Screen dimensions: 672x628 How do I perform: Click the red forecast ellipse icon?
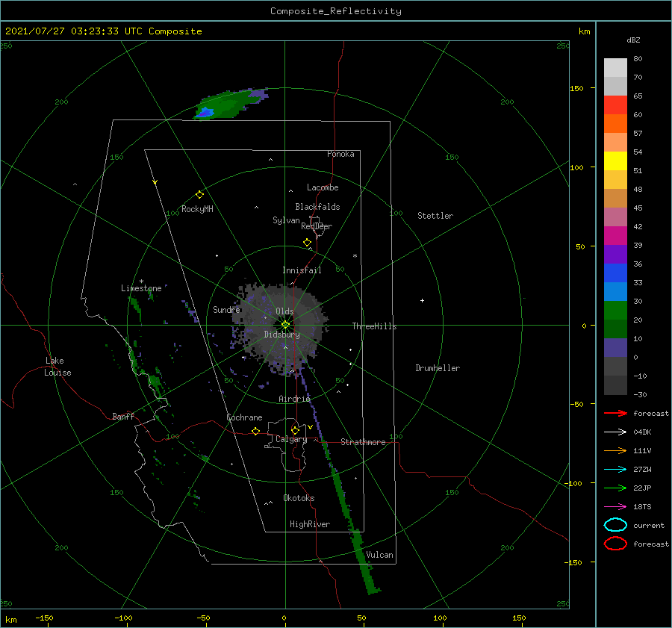pyautogui.click(x=615, y=544)
